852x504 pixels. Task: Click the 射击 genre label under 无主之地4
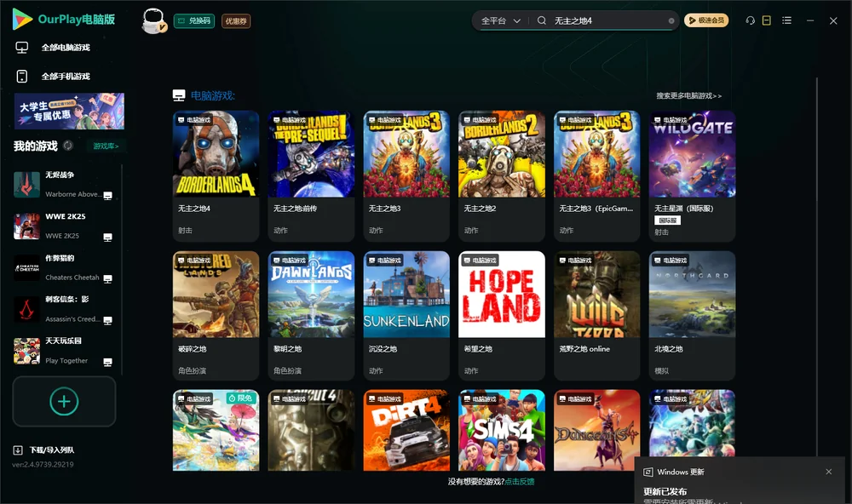185,230
